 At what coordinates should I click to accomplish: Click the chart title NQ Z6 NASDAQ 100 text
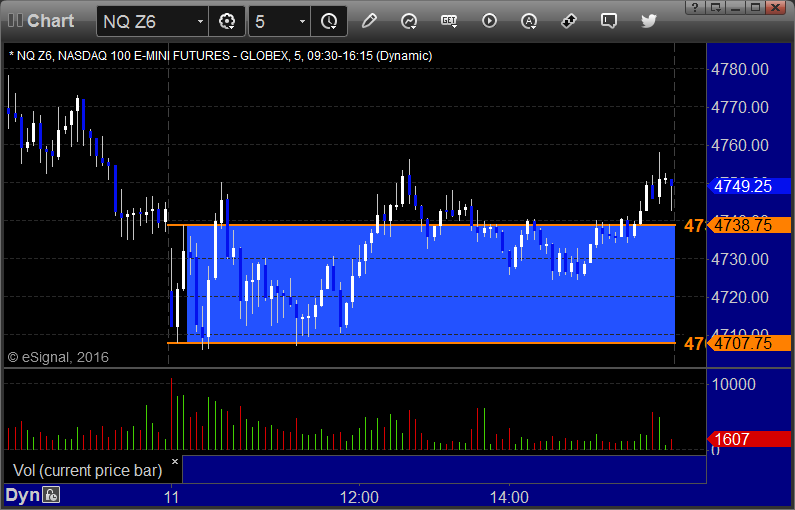[x=221, y=56]
